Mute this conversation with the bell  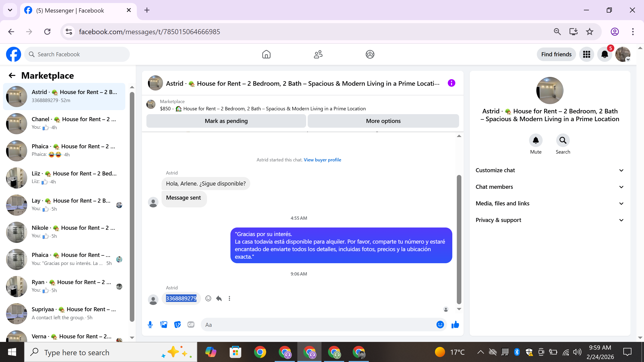click(536, 140)
